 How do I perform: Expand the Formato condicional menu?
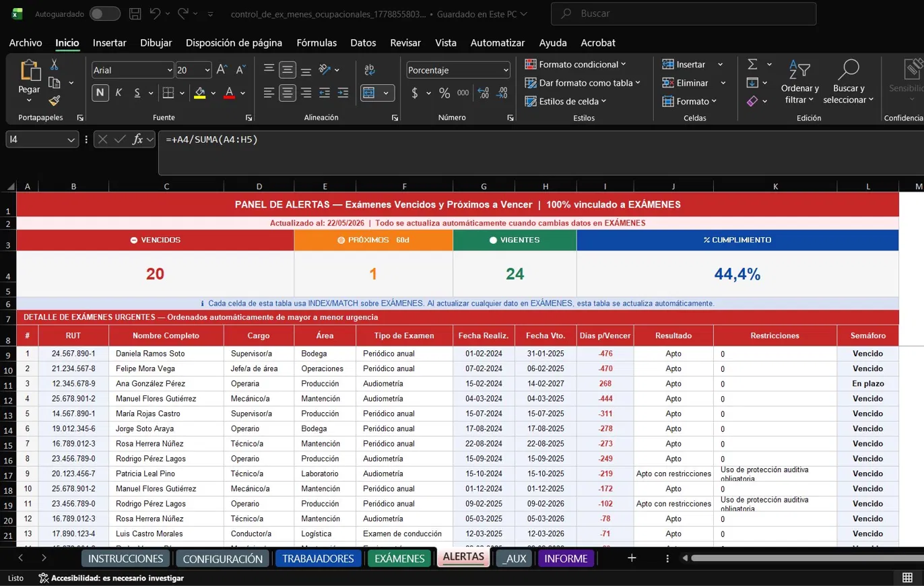574,64
